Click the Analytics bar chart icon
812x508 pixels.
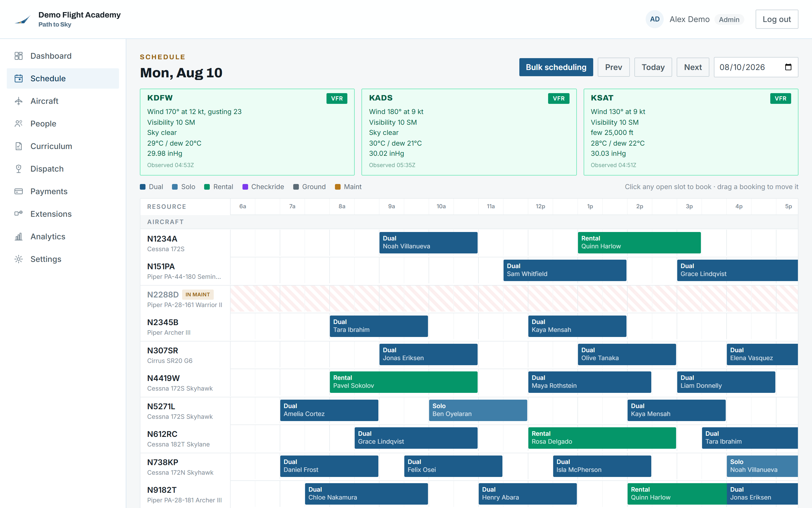19,236
